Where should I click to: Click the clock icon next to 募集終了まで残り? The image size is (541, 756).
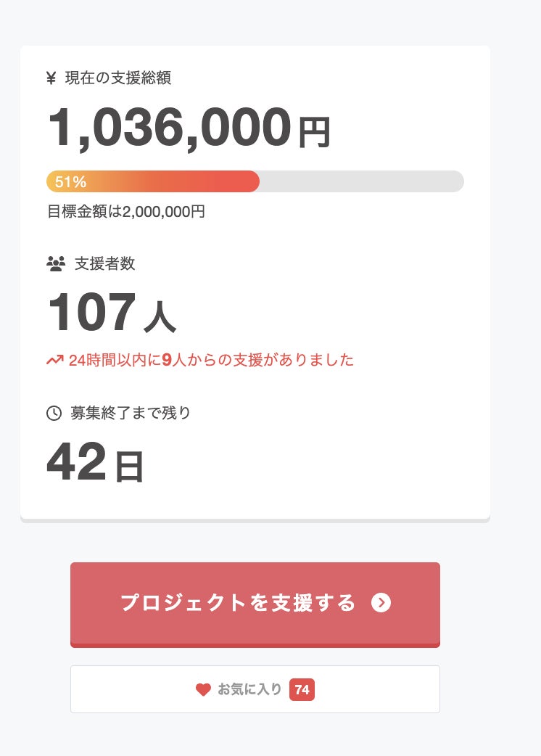[54, 414]
